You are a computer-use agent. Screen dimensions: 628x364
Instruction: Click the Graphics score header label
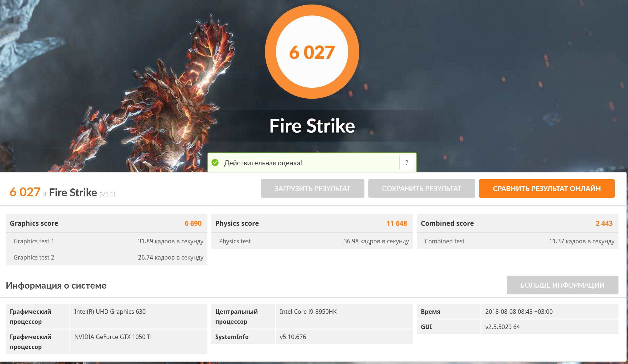(34, 223)
